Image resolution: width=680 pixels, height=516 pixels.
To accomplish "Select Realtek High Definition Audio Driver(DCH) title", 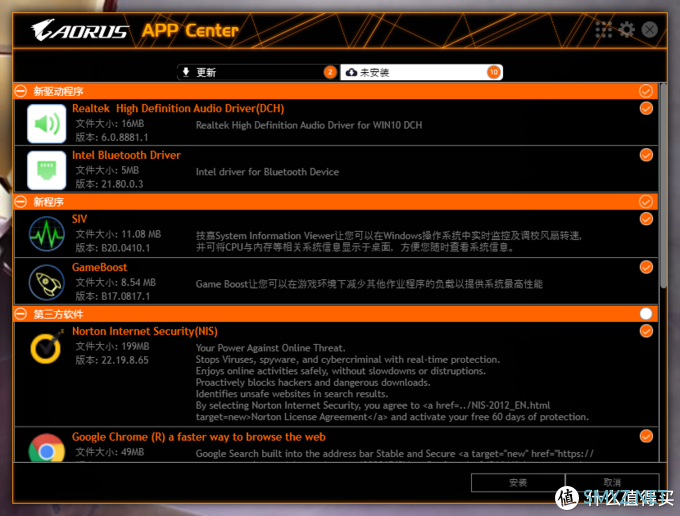I will click(x=178, y=108).
